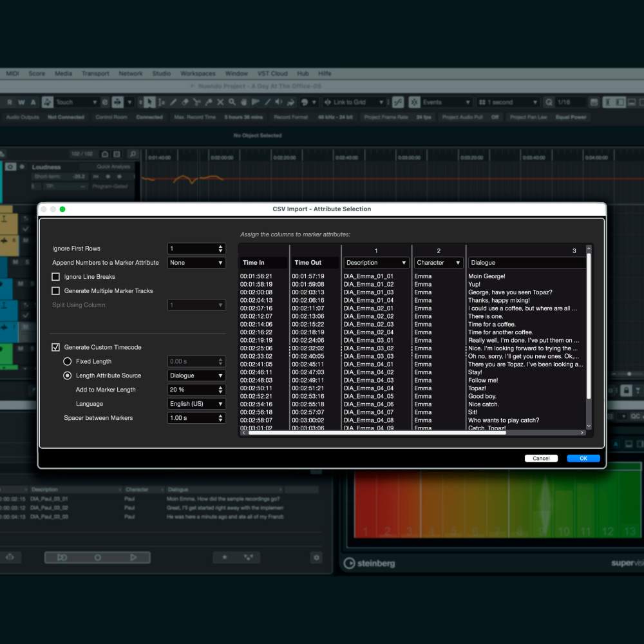The height and width of the screenshot is (644, 644).
Task: Click the Steinberg logo icon
Action: coord(349,563)
